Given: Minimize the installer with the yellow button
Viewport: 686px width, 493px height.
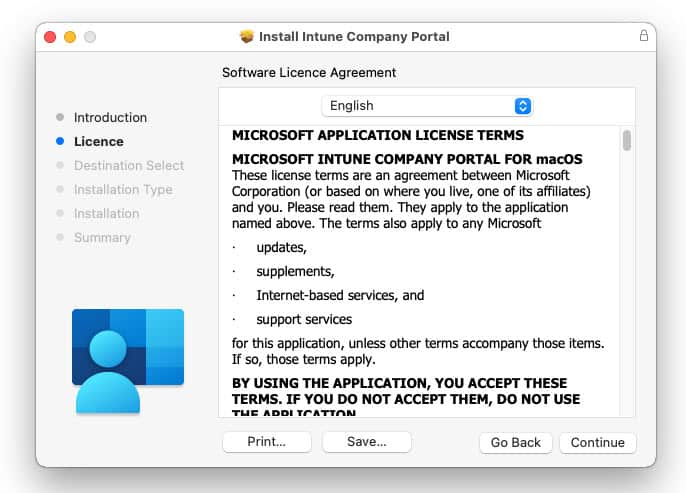Looking at the screenshot, I should (70, 37).
